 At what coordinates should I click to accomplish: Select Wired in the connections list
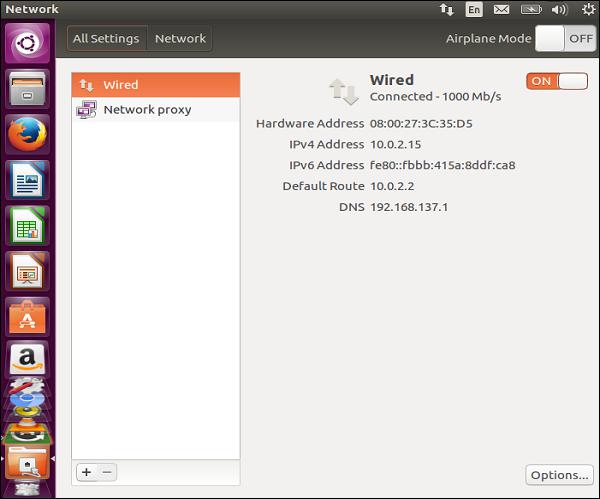pos(156,85)
